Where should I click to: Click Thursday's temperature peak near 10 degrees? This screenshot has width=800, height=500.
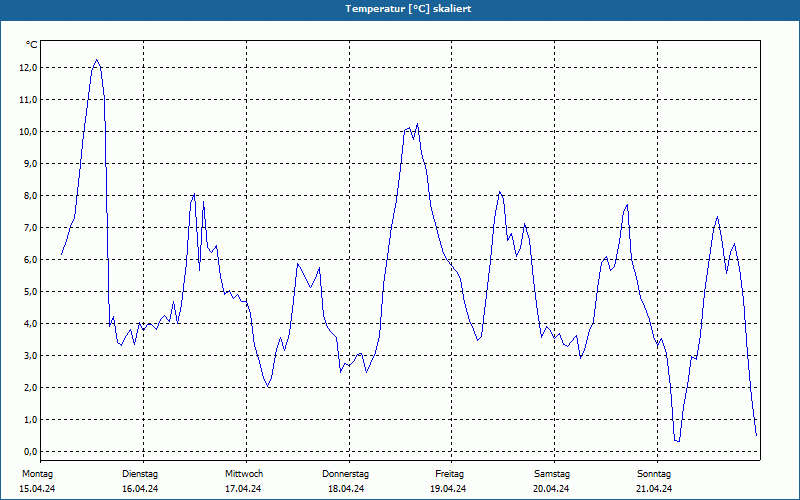coord(417,124)
